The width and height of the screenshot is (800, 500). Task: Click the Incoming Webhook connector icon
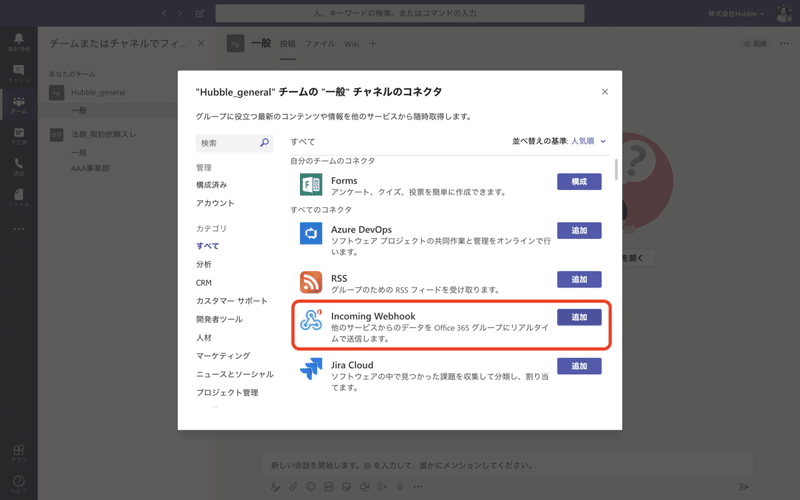click(x=311, y=320)
